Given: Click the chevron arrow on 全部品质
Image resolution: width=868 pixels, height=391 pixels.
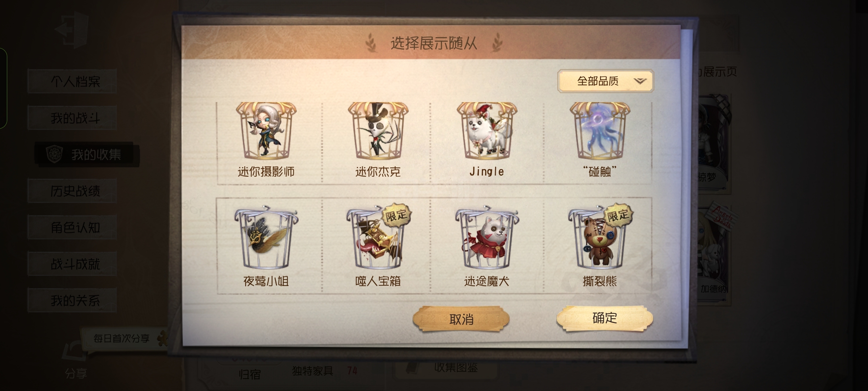Looking at the screenshot, I should [x=640, y=81].
